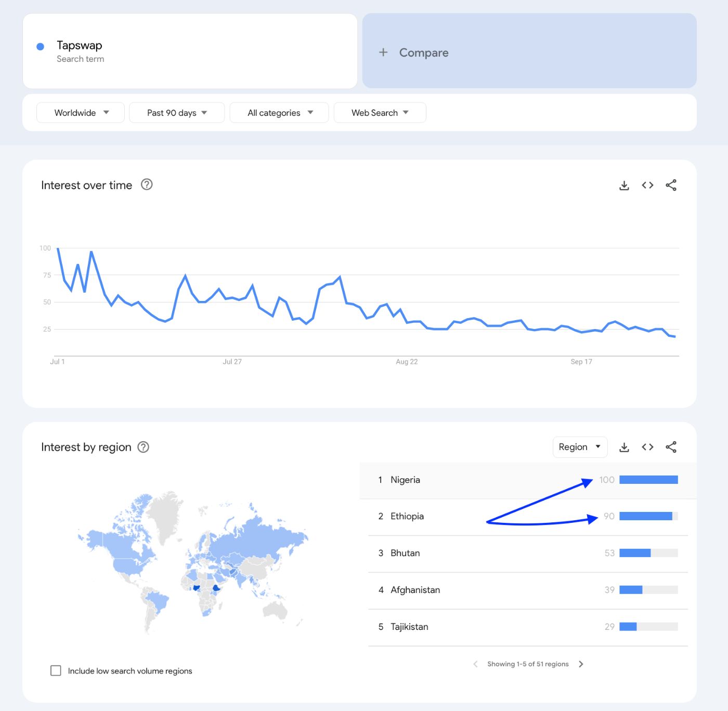Click the Jul 1 axis label

click(57, 362)
